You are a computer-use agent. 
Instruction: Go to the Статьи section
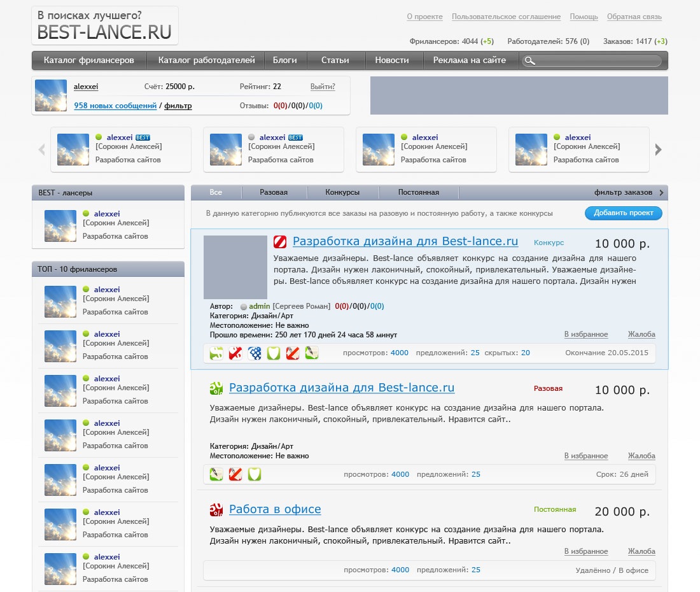pos(335,60)
